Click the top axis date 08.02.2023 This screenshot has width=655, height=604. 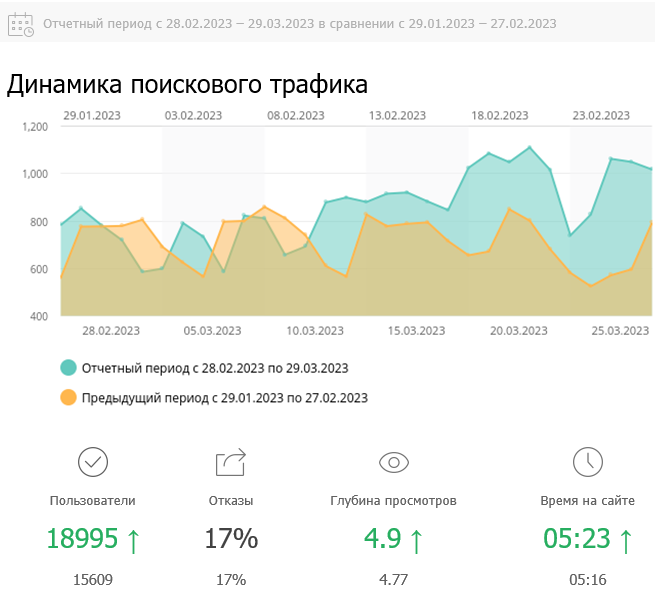click(296, 115)
